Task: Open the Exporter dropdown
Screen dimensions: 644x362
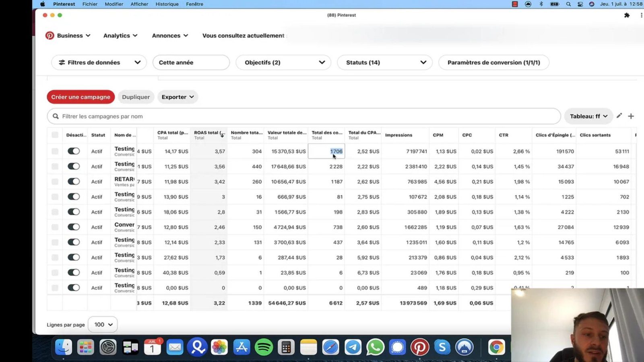Action: [x=178, y=97]
